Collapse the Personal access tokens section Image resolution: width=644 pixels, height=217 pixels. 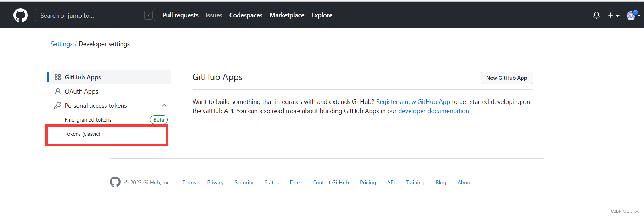coord(164,105)
